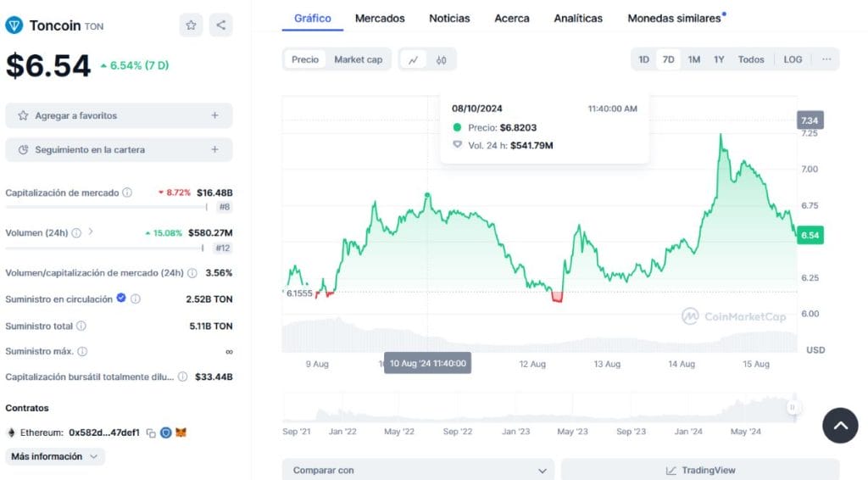The image size is (868, 480).
Task: Click plus icon in Agregar a favoritos
Action: click(x=214, y=115)
